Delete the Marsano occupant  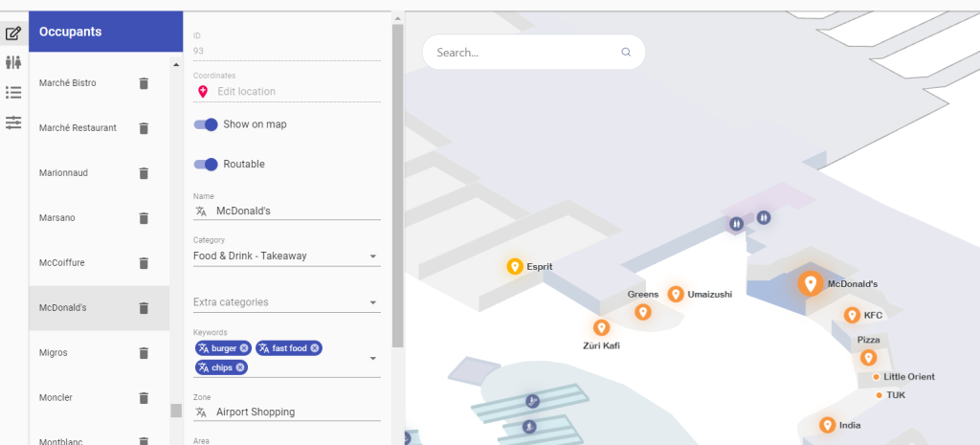click(x=144, y=218)
